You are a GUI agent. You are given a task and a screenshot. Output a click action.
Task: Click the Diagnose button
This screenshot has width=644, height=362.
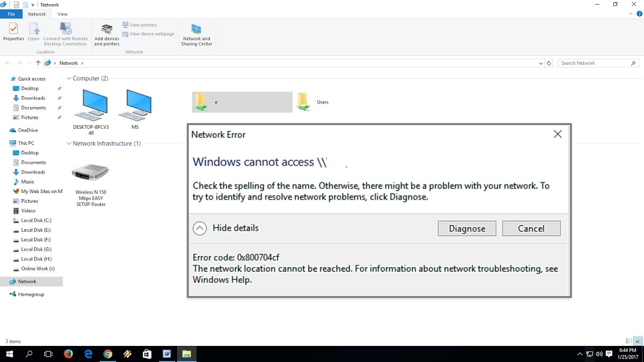467,228
